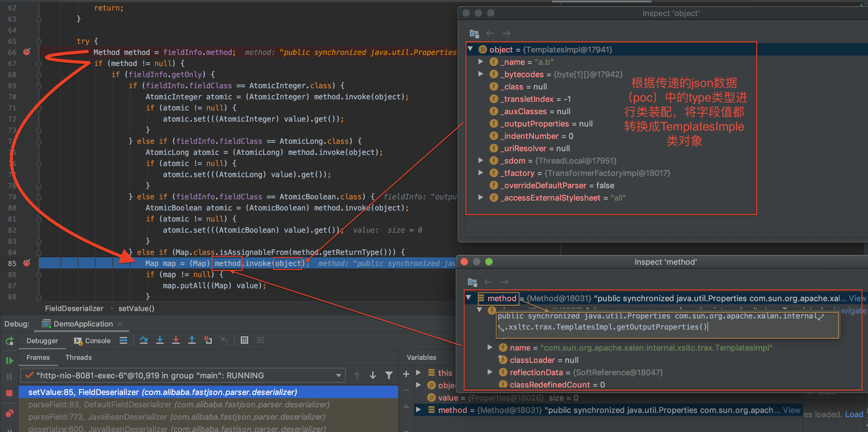
Task: Collapse the method node in Inspect 'method'
Action: point(468,298)
